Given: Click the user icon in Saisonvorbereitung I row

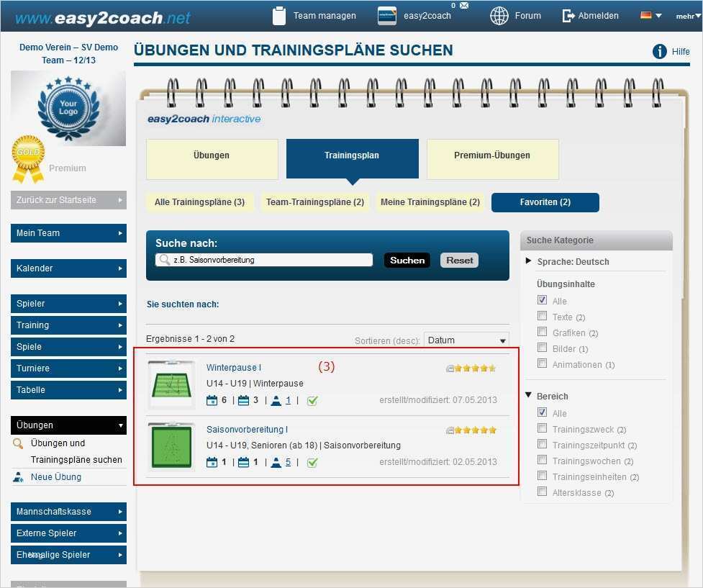Looking at the screenshot, I should click(276, 463).
